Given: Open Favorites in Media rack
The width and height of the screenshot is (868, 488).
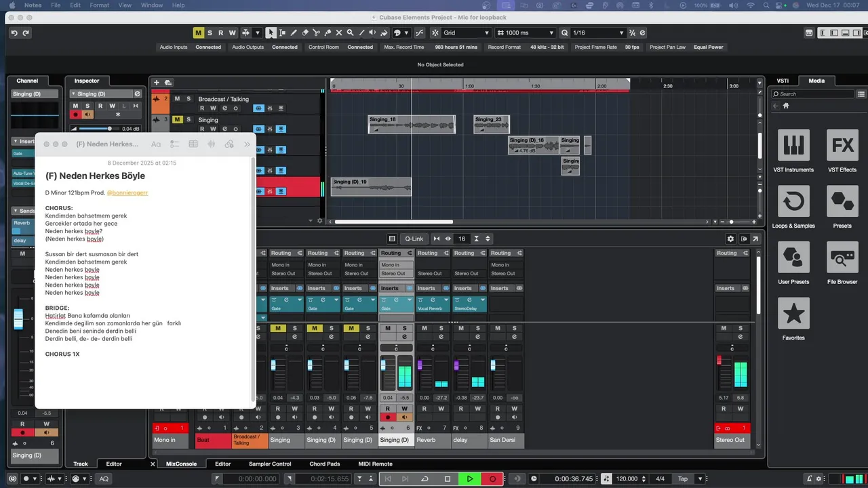Looking at the screenshot, I should [793, 319].
